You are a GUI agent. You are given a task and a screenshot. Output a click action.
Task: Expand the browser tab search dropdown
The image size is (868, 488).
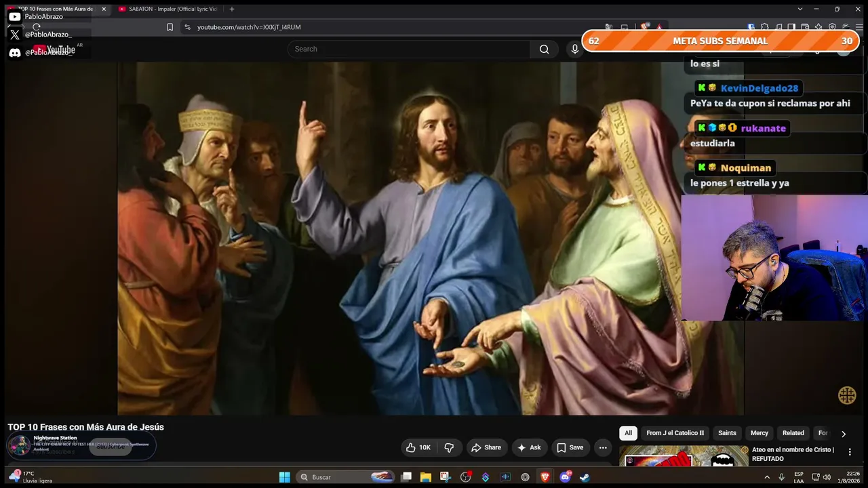tap(800, 9)
